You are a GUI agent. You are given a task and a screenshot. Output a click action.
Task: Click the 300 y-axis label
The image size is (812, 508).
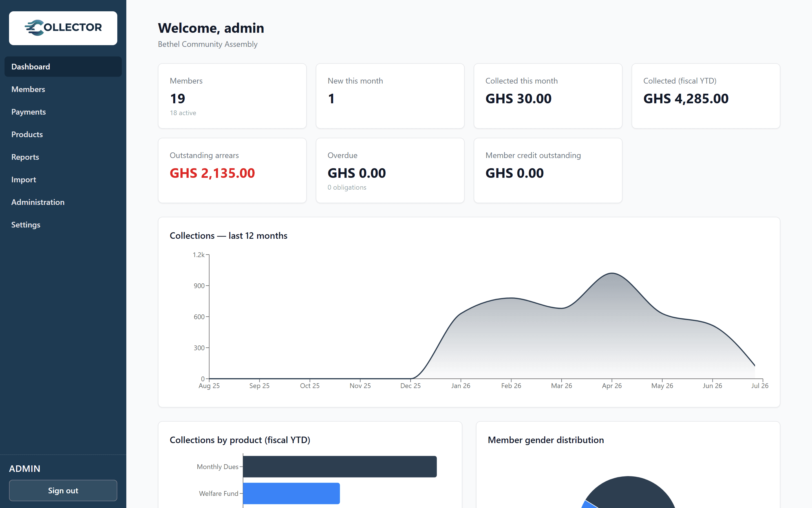pos(199,348)
